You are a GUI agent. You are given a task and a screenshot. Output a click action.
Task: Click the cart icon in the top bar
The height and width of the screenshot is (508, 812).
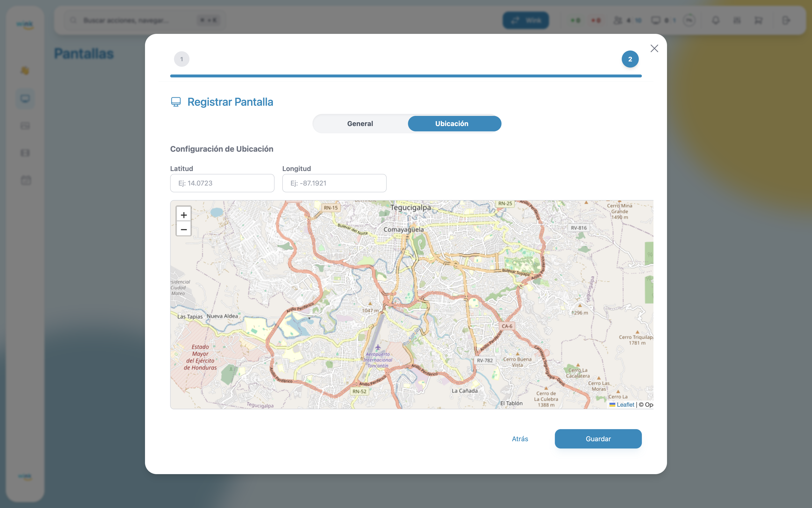click(x=758, y=21)
